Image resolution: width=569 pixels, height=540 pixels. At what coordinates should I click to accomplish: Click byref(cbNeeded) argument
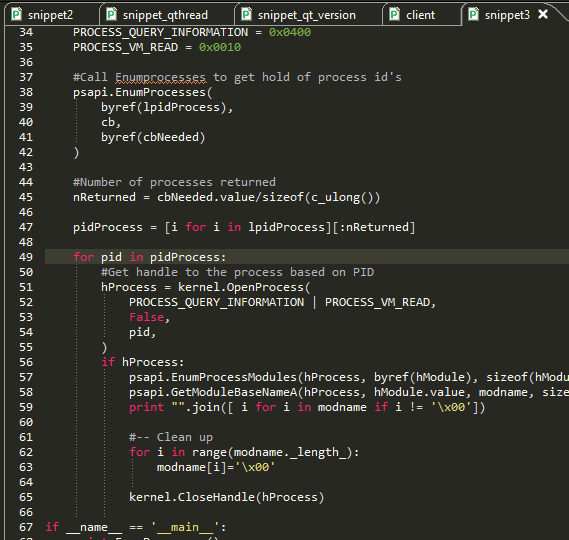[153, 137]
